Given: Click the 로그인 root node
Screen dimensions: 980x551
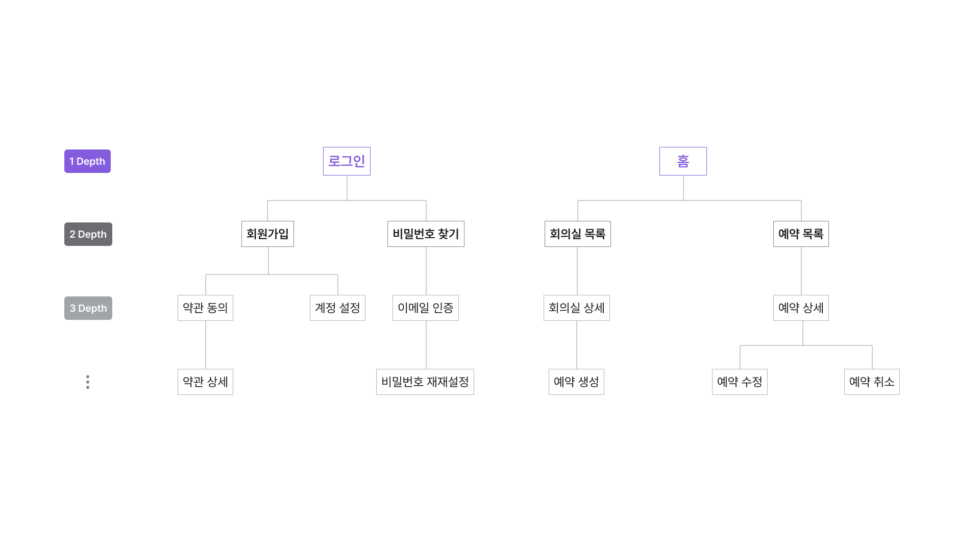Looking at the screenshot, I should tap(347, 161).
